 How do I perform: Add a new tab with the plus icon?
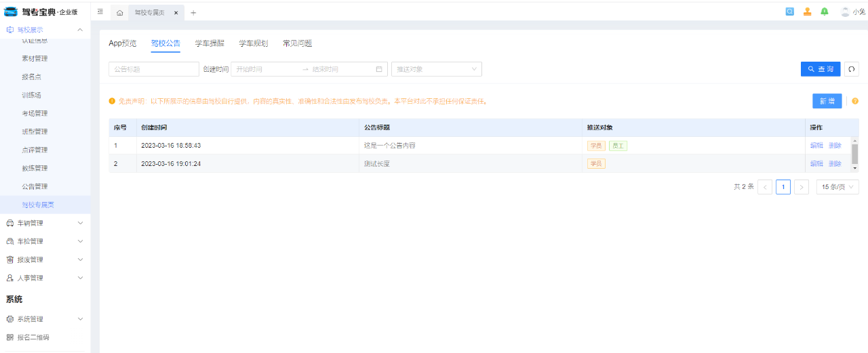coord(193,12)
